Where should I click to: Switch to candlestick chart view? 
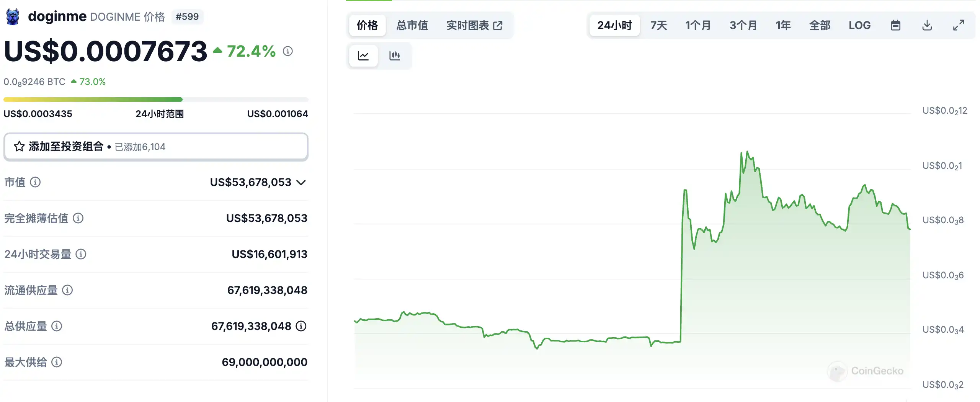tap(395, 56)
